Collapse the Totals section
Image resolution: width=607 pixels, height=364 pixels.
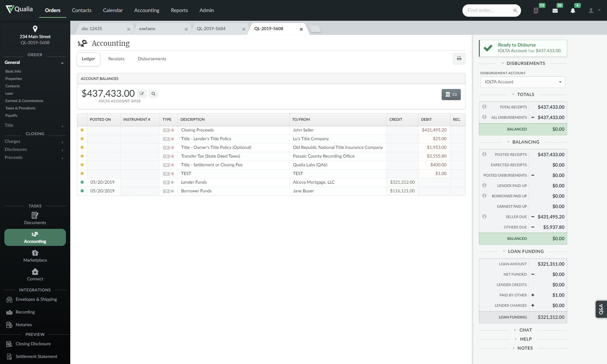(x=523, y=94)
